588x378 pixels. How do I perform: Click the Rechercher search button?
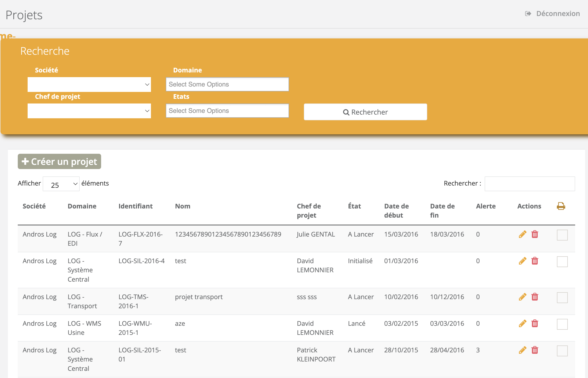click(x=365, y=112)
